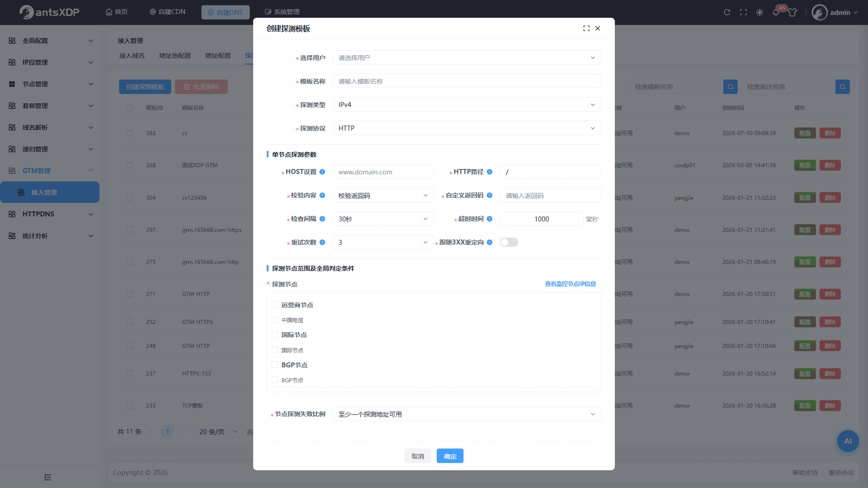Viewport: 868px width, 488px height.
Task: Click the 取消 button
Action: click(418, 456)
